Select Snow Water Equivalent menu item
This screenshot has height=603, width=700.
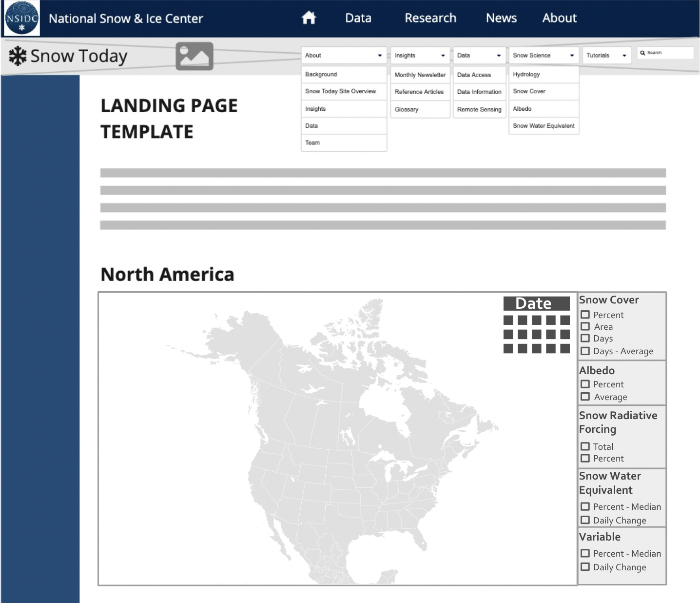point(544,126)
